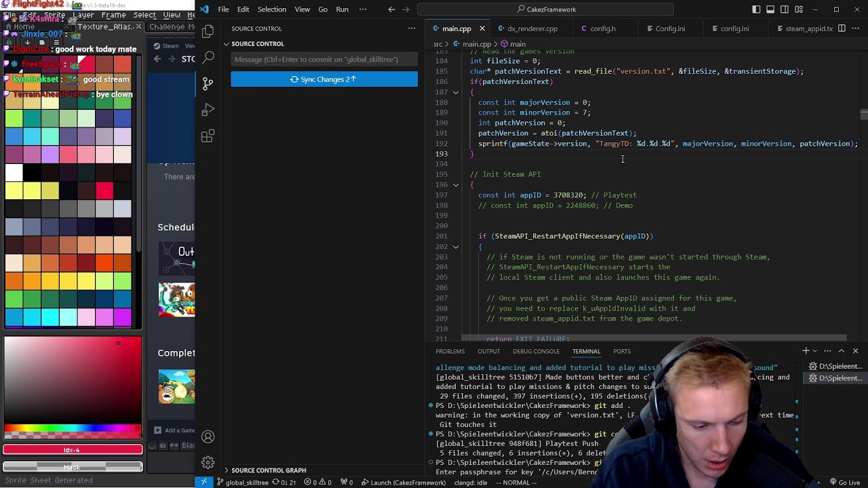Screen dimensions: 868x488
Task: Open the Output panel tab
Action: (x=488, y=351)
